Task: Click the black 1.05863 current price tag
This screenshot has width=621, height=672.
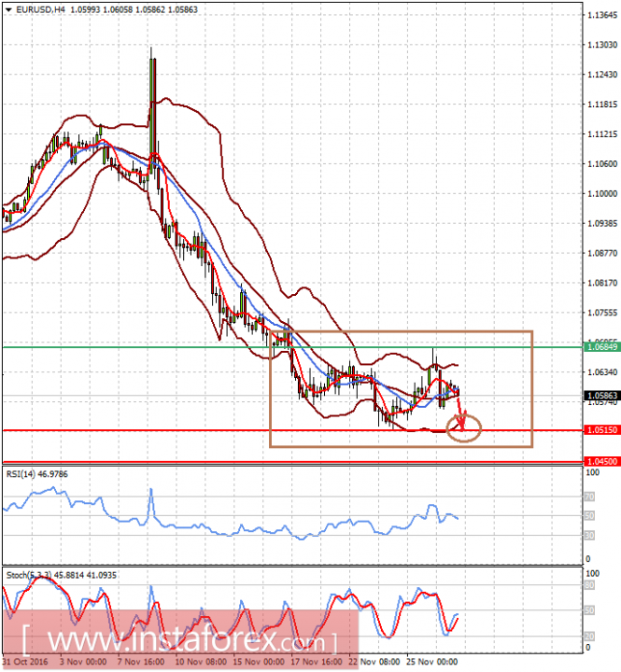Action: click(602, 396)
